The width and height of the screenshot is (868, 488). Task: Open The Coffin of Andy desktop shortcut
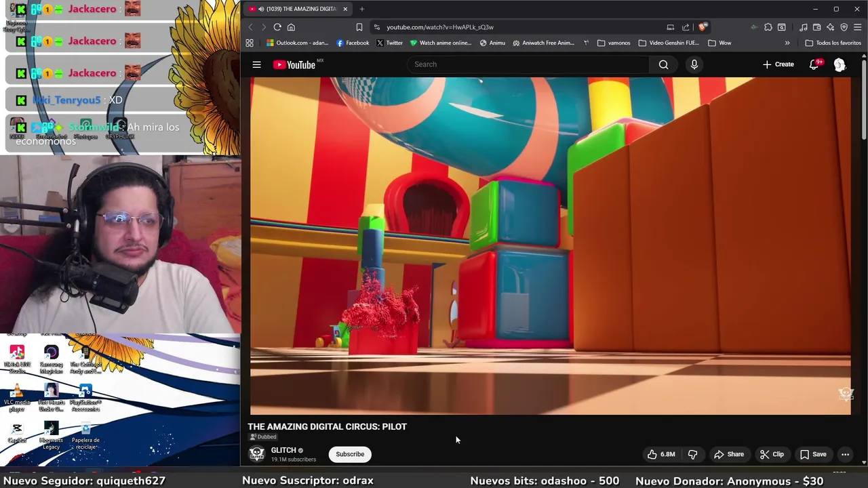pos(85,360)
